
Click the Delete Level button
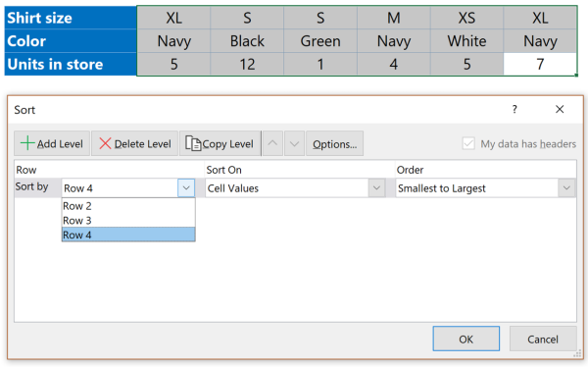pyautogui.click(x=134, y=143)
